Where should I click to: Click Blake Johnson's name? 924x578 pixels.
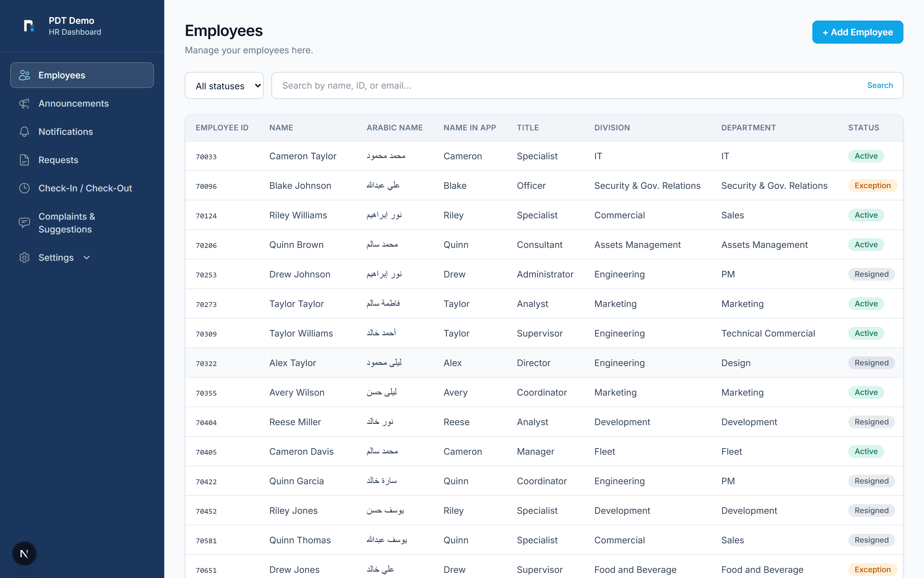[300, 186]
